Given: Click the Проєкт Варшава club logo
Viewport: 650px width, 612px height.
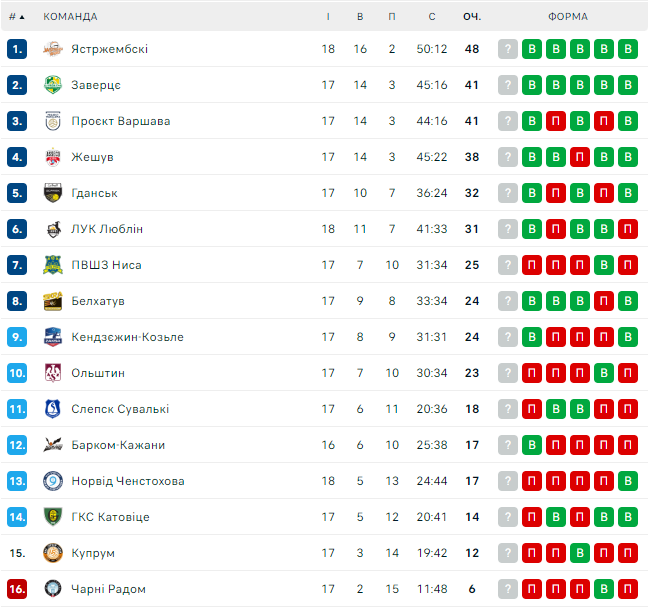Looking at the screenshot, I should tap(53, 121).
